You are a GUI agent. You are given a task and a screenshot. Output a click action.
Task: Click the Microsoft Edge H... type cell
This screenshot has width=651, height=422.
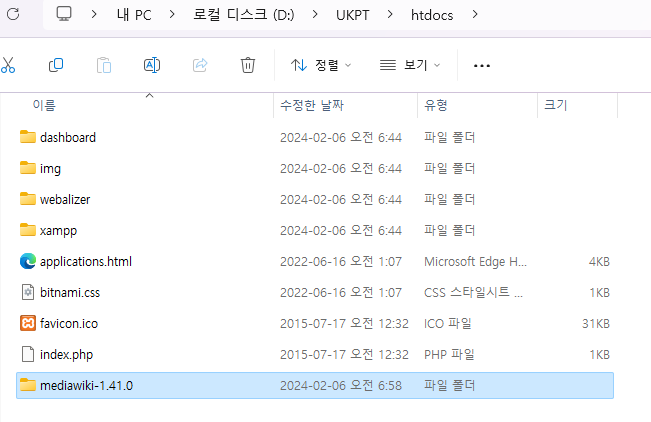click(475, 262)
